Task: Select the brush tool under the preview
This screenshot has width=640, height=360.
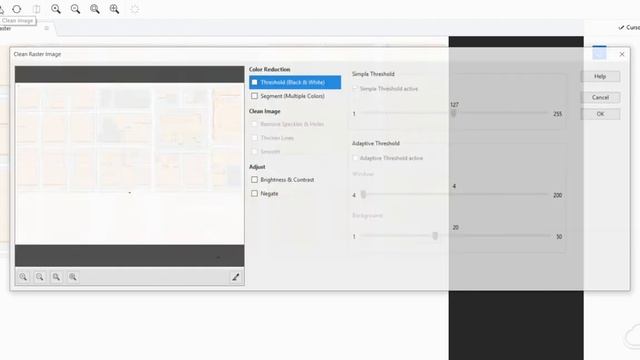Action: pyautogui.click(x=236, y=277)
